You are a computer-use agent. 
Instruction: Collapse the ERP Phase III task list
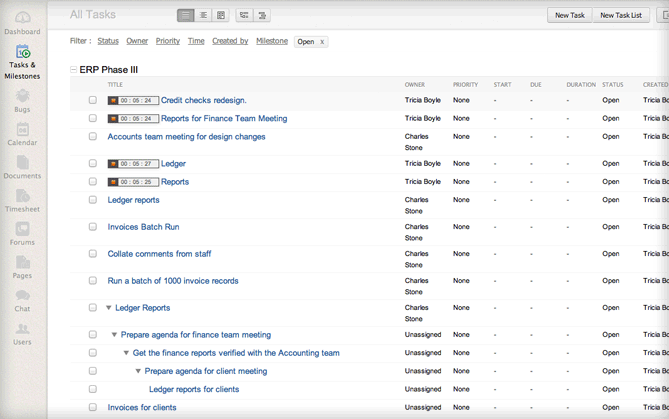tap(73, 70)
